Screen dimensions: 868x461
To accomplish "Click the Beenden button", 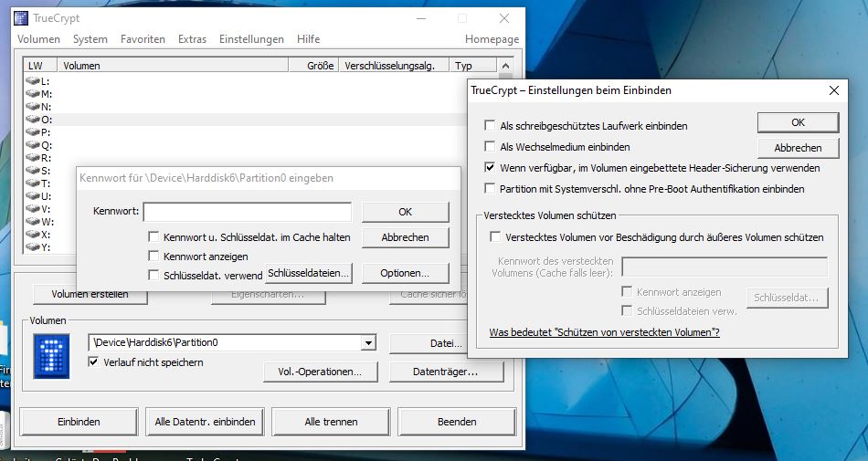I will coord(457,422).
